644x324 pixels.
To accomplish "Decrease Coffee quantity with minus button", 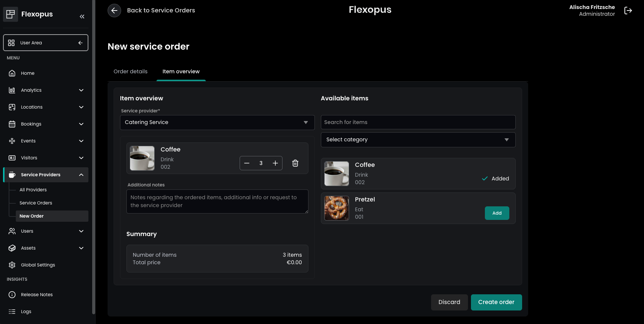I will point(247,163).
